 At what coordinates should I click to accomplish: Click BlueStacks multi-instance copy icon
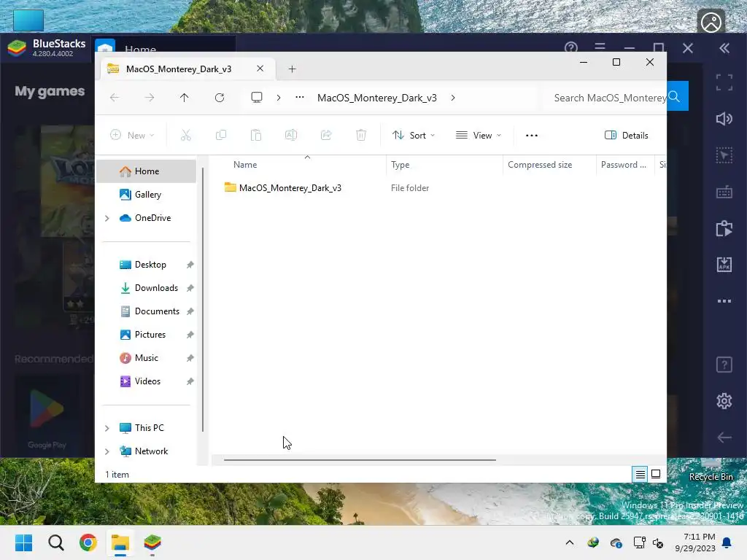tap(724, 228)
